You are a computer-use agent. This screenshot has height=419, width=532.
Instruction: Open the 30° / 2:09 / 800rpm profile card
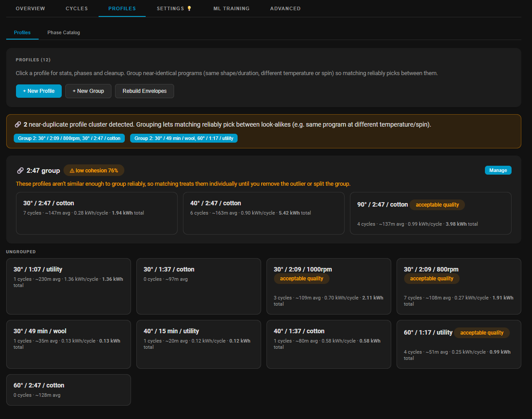click(459, 286)
